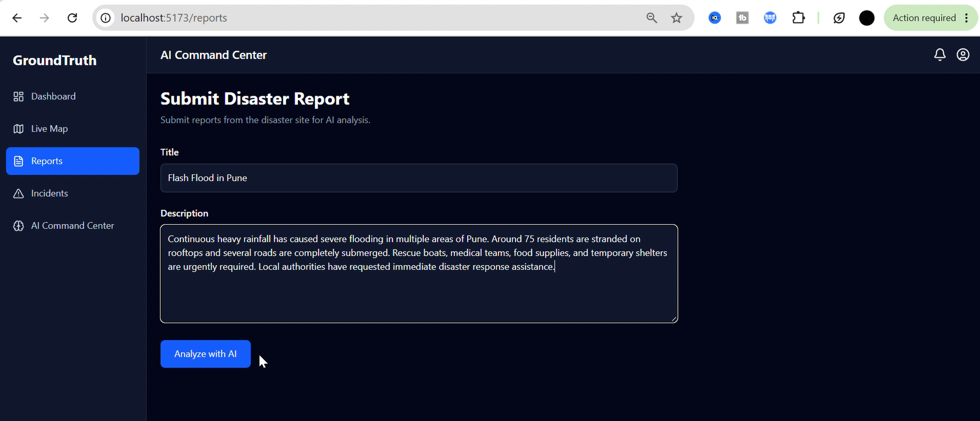Click the black profile avatar in toolbar
This screenshot has width=980, height=421.
[x=867, y=18]
